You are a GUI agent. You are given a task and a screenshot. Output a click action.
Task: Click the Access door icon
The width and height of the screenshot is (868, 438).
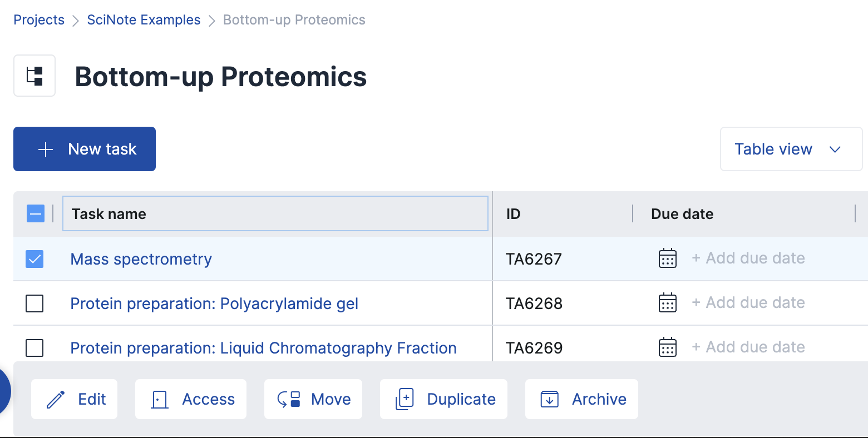click(x=160, y=399)
